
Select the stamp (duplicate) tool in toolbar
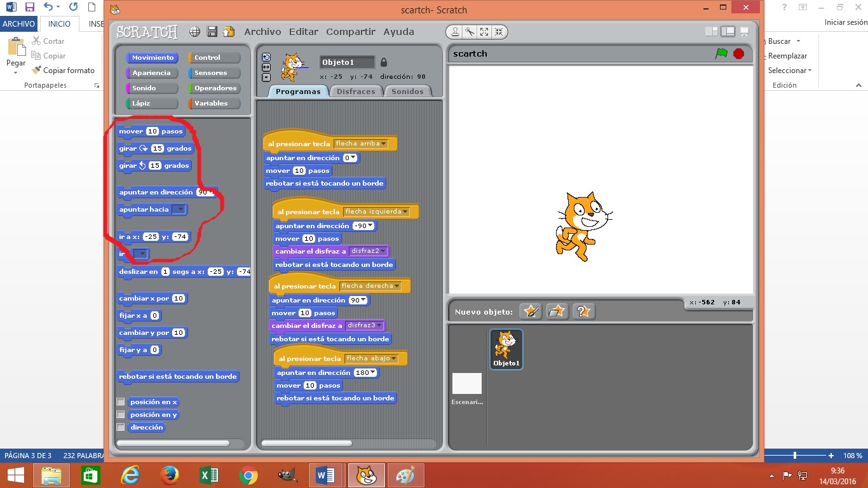(x=455, y=32)
